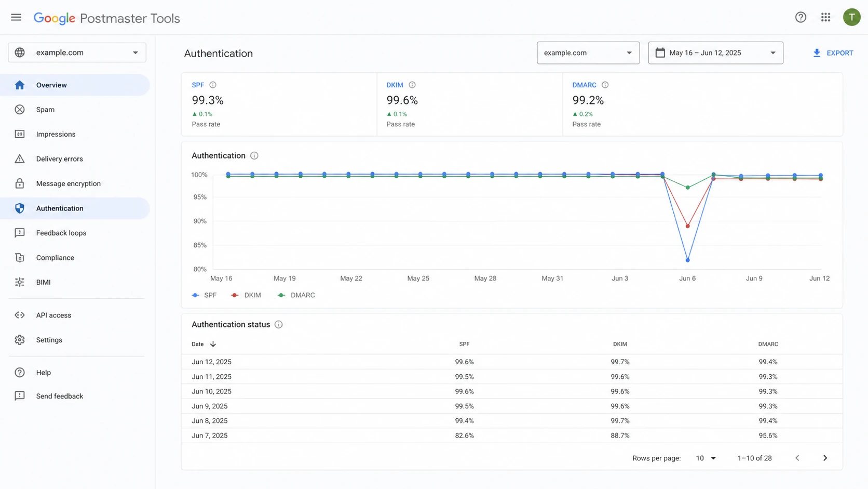Select the Authentication menu item
868x489 pixels.
tap(75, 208)
